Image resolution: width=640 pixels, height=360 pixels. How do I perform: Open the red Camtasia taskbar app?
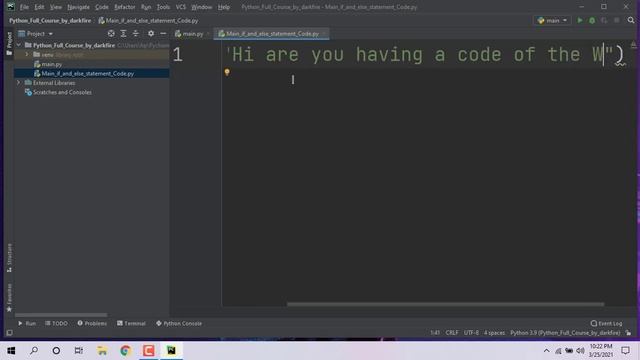(149, 351)
